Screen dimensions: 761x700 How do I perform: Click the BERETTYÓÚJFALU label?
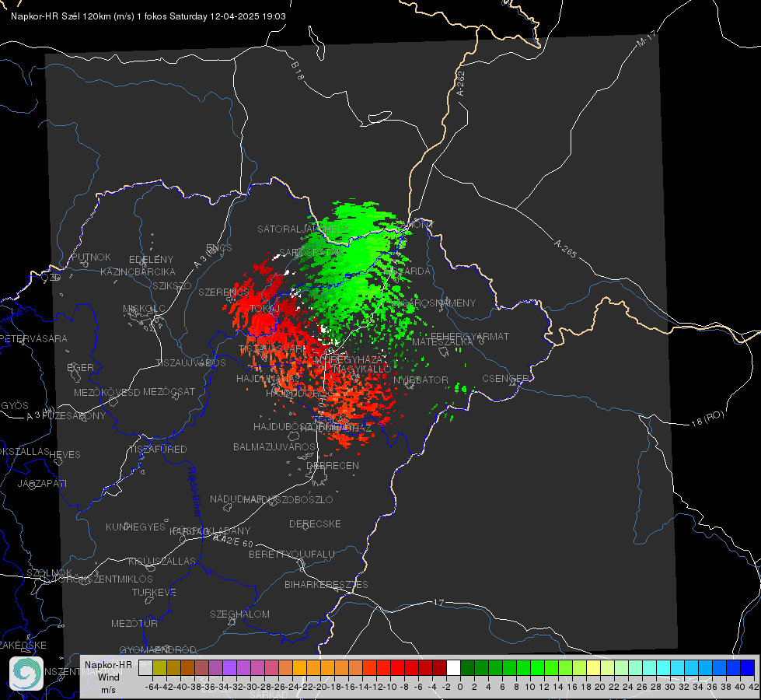291,555
